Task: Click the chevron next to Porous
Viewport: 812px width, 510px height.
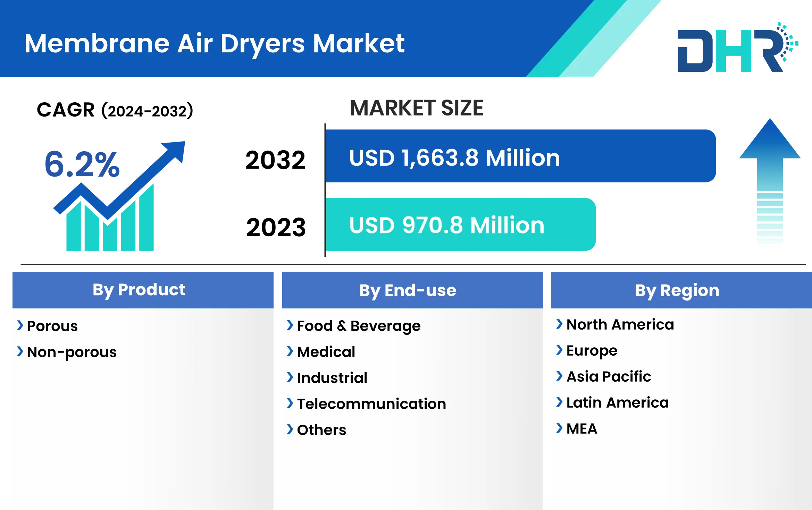Action: click(20, 325)
